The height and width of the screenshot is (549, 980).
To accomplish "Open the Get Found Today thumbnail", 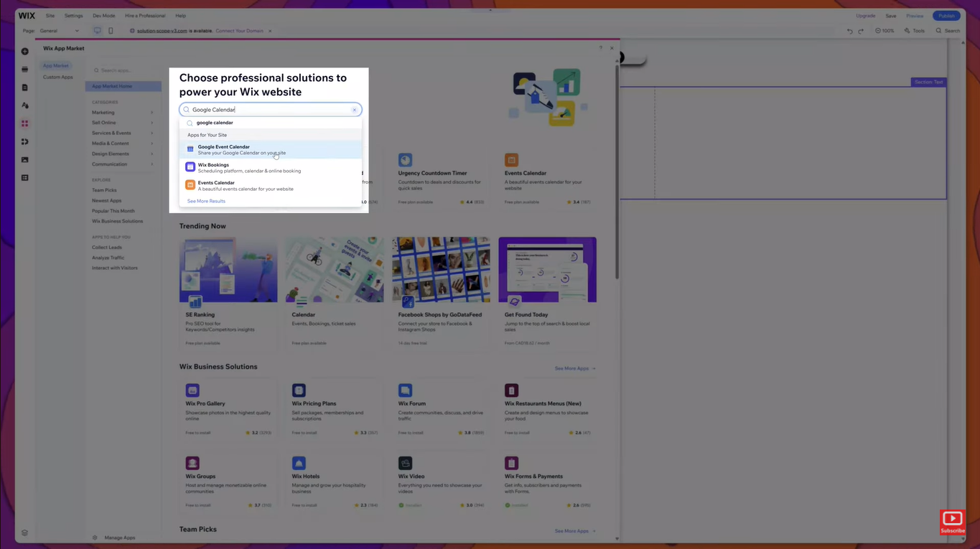I will [x=547, y=270].
